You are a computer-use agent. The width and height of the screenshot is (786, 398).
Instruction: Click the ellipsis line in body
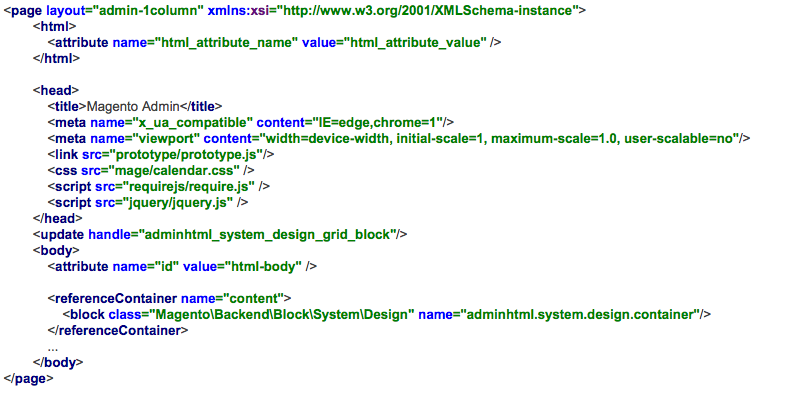[x=53, y=349]
